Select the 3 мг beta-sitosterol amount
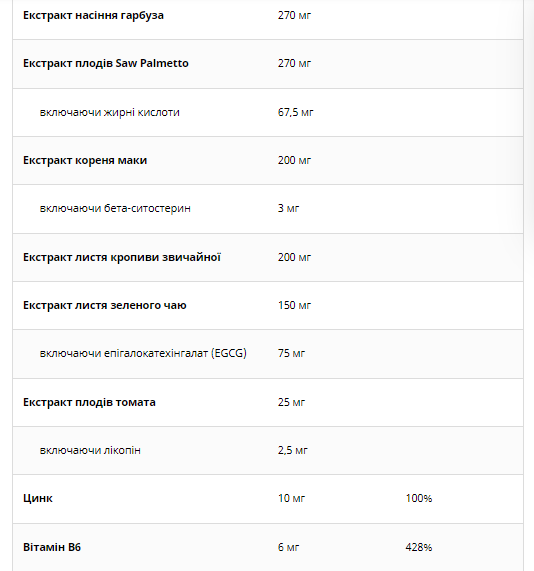534x571 pixels. [288, 208]
